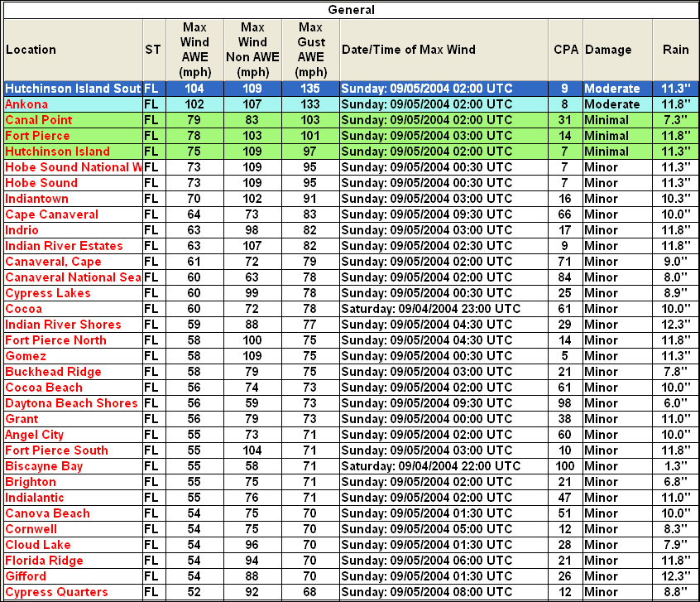This screenshot has height=602, width=700.
Task: Open the Brighton location
Action: (31, 482)
